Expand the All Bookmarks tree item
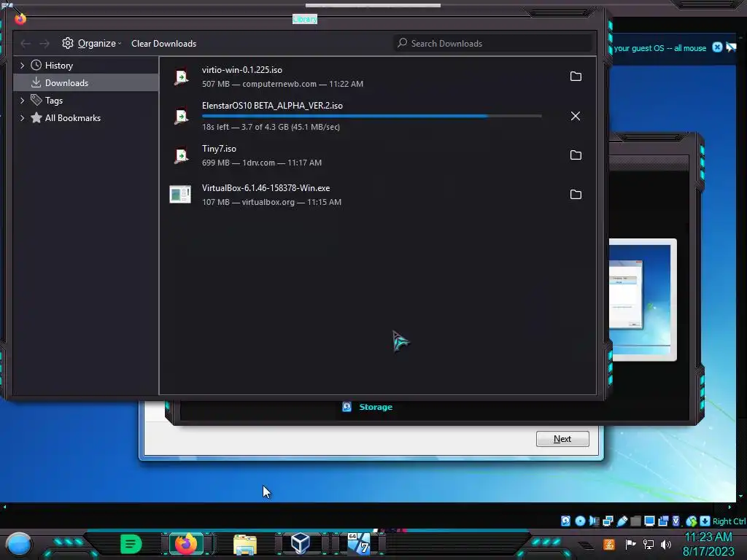 (x=22, y=118)
